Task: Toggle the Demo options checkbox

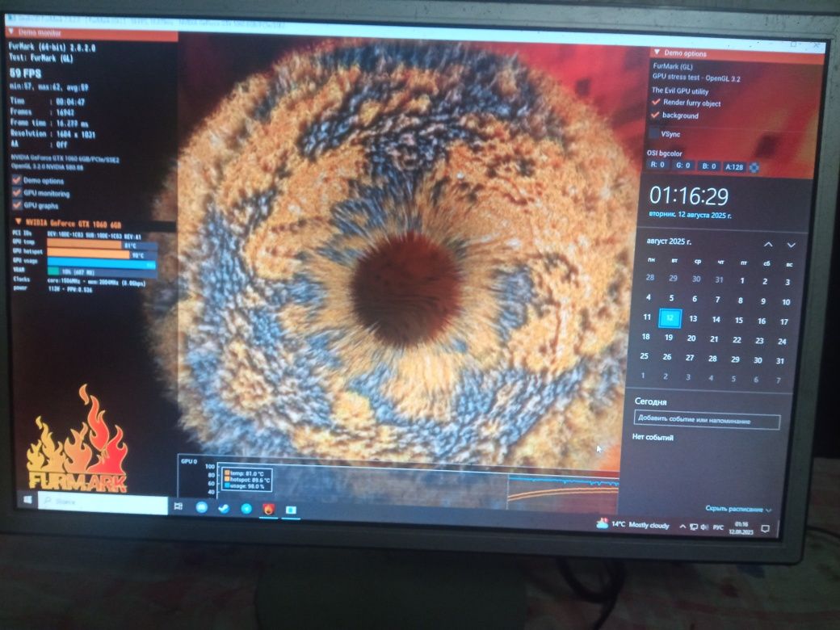Action: pos(17,180)
